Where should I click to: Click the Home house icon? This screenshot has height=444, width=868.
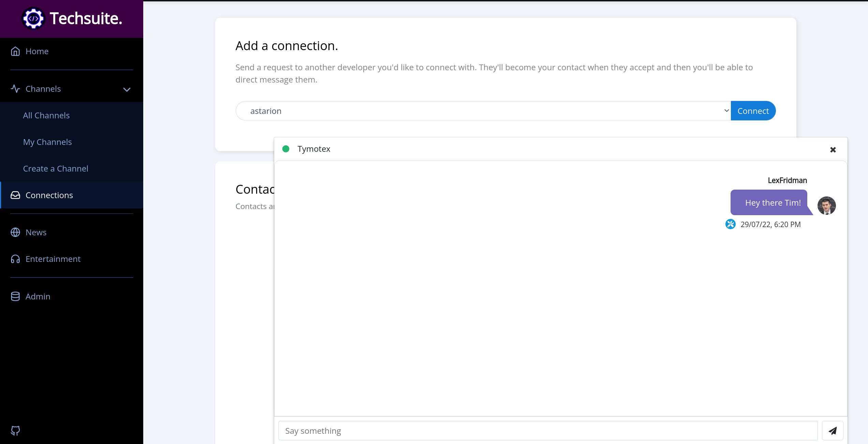(x=15, y=51)
